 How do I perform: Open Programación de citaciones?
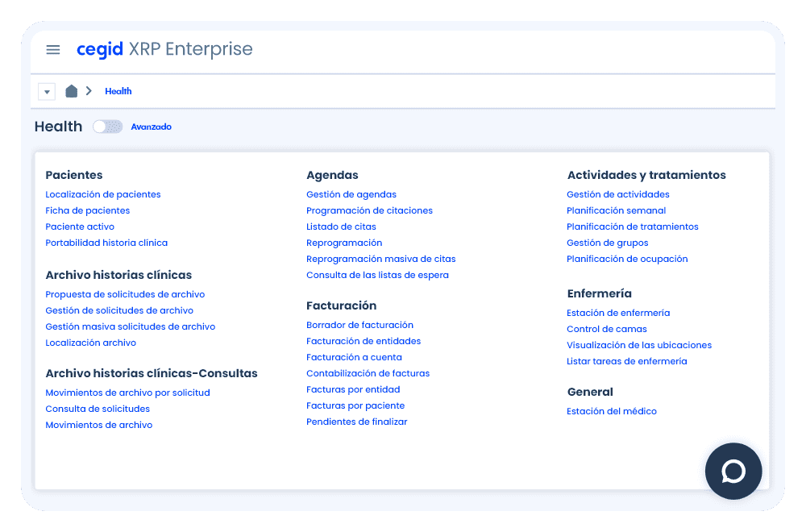tap(369, 210)
